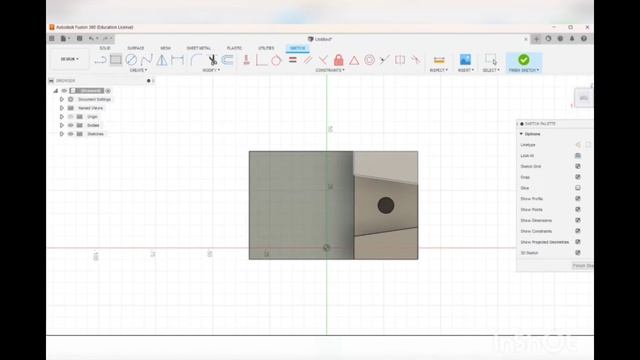The image size is (640, 360).
Task: Select the Line sketch tool
Action: [100, 60]
